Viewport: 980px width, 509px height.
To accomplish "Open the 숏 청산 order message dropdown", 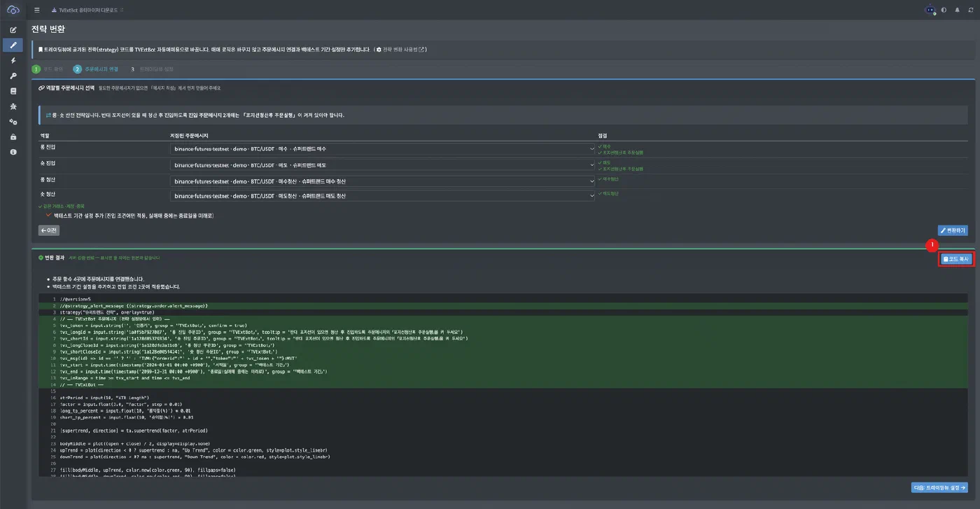I will click(x=382, y=196).
